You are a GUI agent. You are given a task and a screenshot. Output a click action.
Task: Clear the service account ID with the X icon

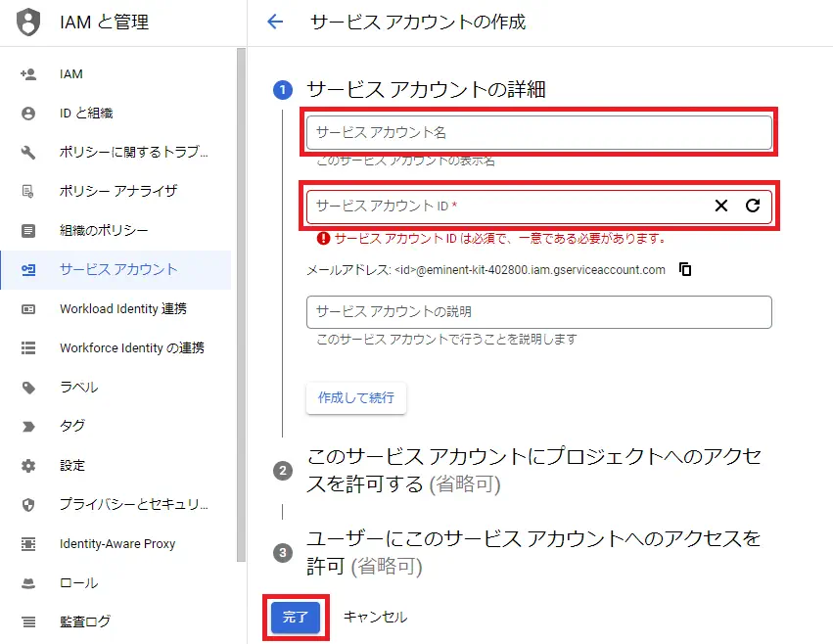(x=721, y=206)
